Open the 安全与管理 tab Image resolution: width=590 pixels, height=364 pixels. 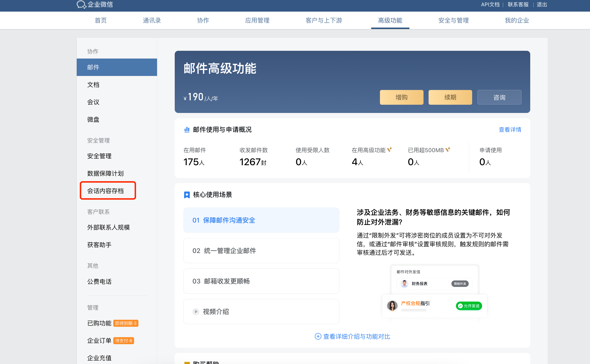tap(454, 20)
